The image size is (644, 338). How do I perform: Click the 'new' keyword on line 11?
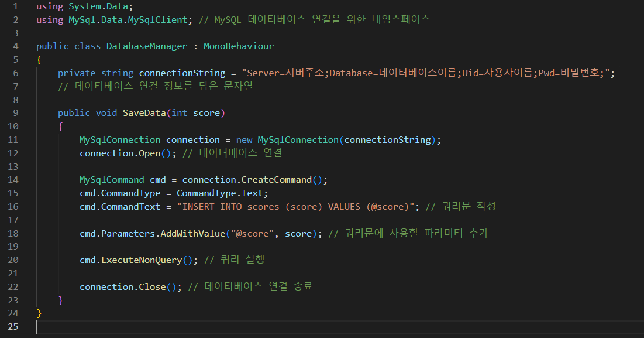244,140
